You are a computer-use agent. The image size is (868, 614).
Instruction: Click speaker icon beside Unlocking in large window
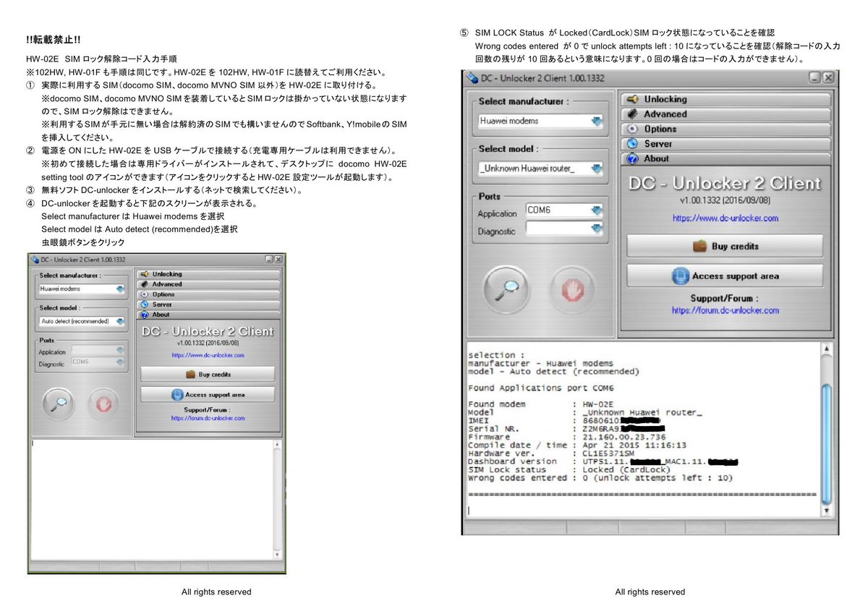click(632, 99)
